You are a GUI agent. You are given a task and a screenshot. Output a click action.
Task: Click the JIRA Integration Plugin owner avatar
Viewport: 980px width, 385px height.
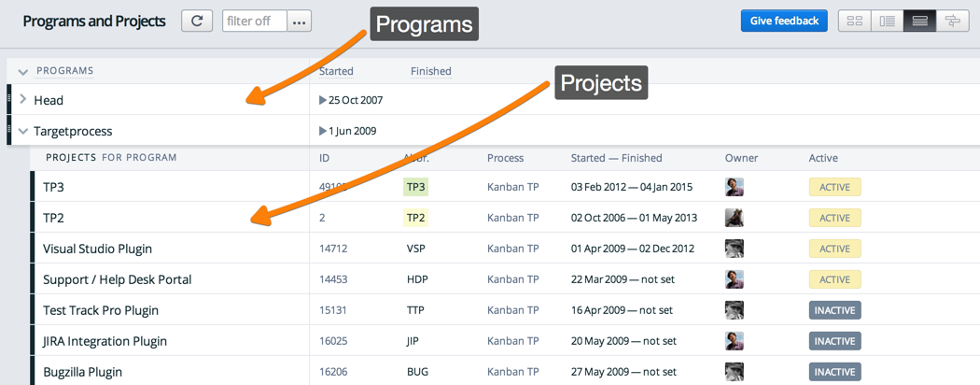735,341
